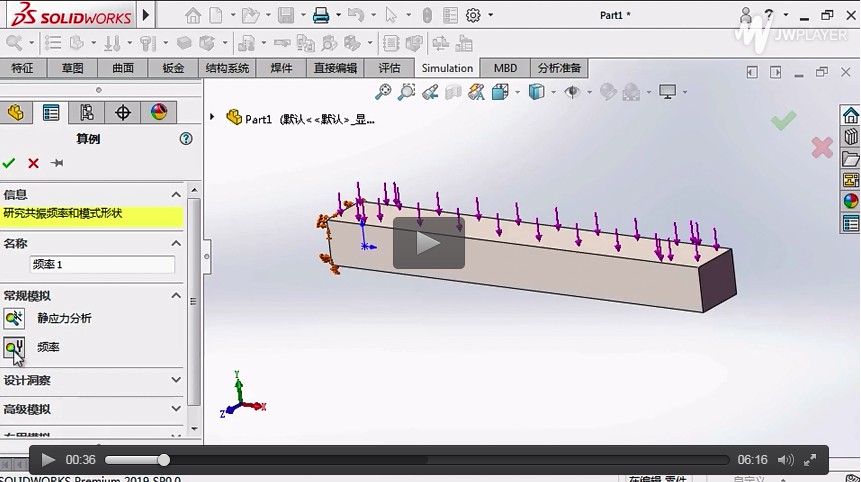Switch to the 钣金 ribbon tab
Viewport: 861px width, 482px height.
173,68
